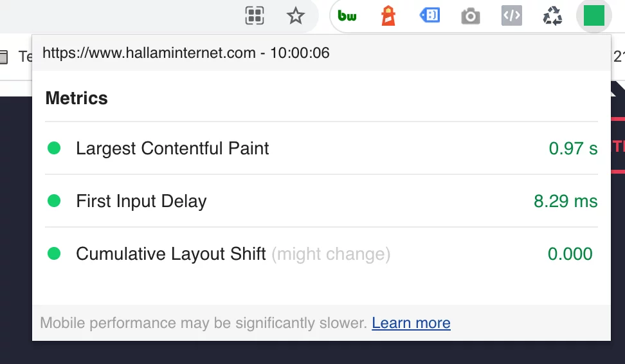
Task: Open the green 'bw' extension
Action: (347, 16)
